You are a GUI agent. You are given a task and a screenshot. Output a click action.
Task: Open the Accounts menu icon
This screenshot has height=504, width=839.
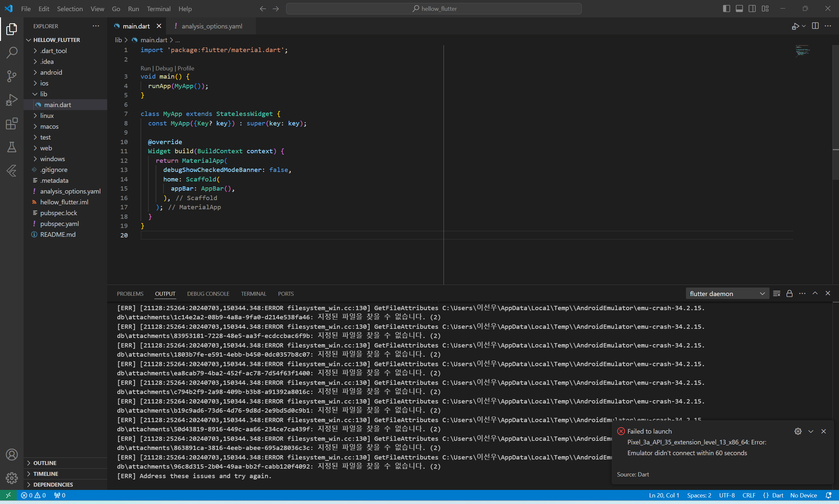pos(11,455)
